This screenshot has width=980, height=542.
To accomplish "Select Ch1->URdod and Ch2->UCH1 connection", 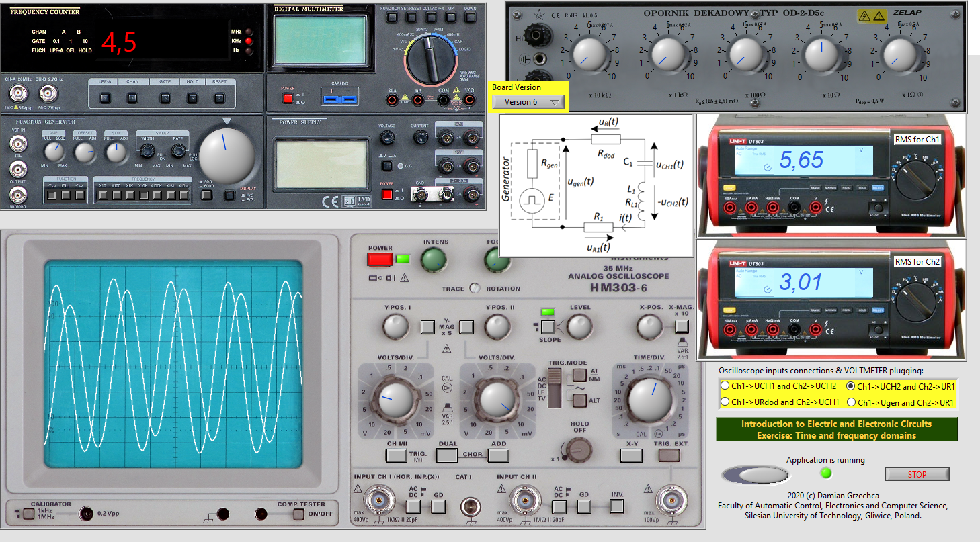I will pos(725,402).
